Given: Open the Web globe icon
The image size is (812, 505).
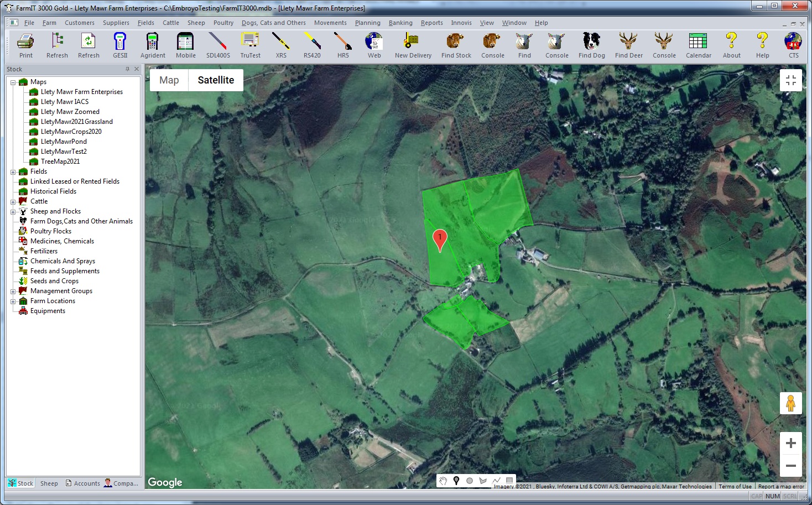Looking at the screenshot, I should click(x=374, y=45).
